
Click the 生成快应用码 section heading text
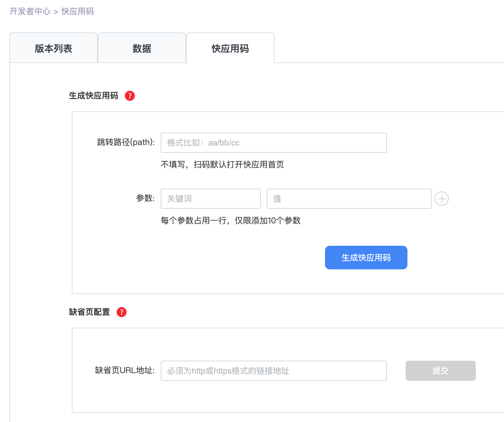click(93, 96)
